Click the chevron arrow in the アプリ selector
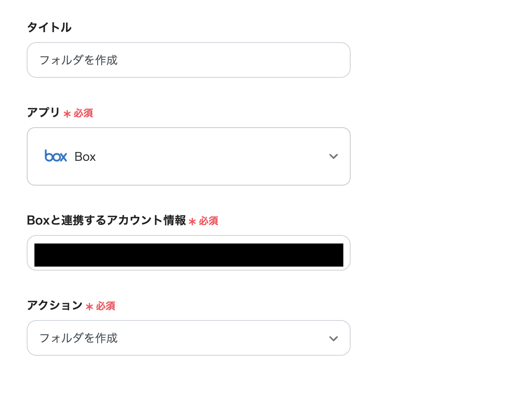Screen dimensions: 532x393 coord(334,156)
